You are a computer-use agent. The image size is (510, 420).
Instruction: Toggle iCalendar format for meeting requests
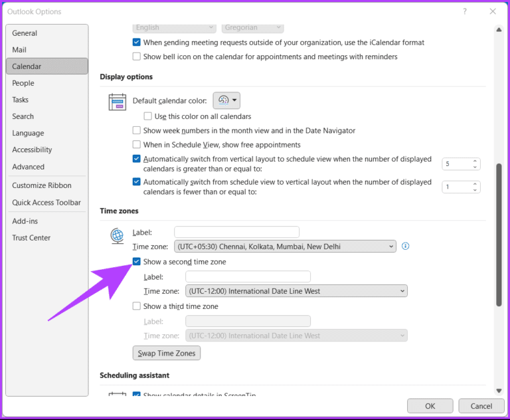137,43
